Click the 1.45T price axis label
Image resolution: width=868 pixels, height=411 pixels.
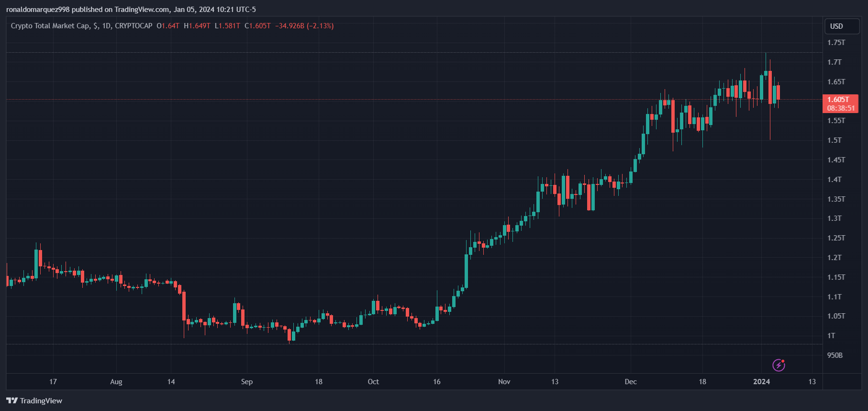836,160
